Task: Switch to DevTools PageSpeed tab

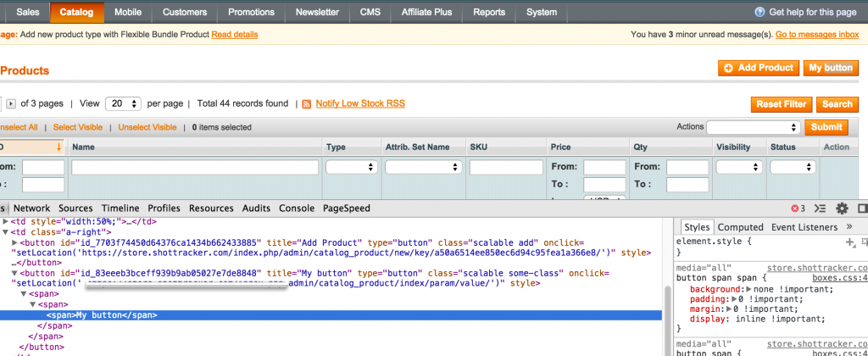Action: tap(347, 209)
